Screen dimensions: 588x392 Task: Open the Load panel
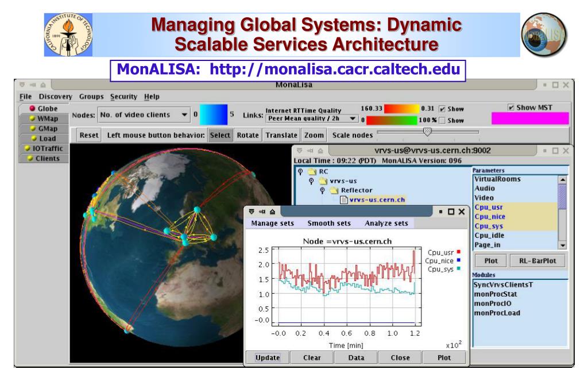[44, 139]
